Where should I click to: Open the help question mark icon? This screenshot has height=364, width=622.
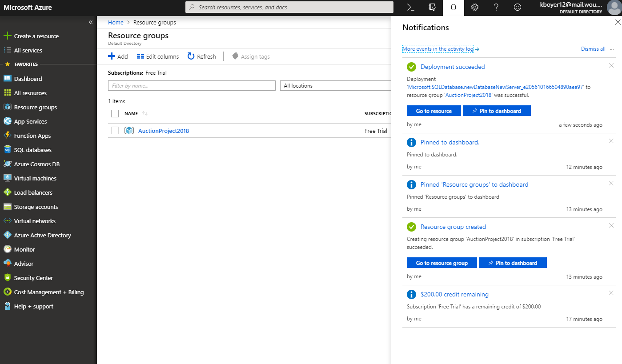click(496, 8)
